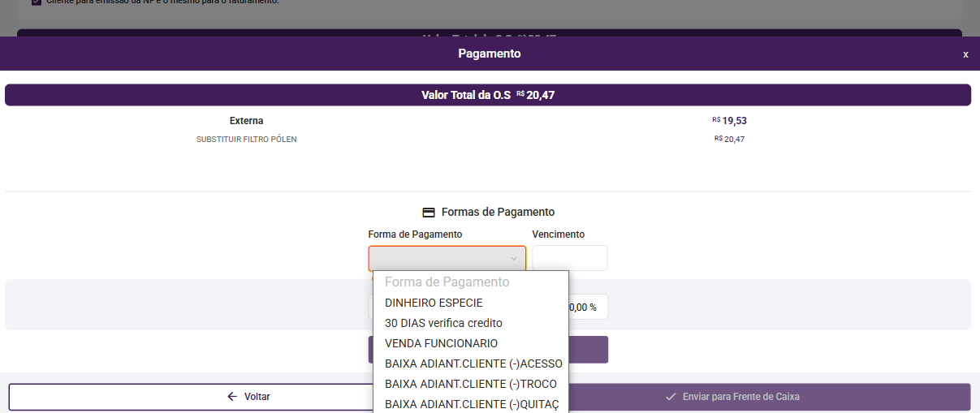Open the Forma de Pagamento combo box
The image size is (980, 413).
pos(447,259)
